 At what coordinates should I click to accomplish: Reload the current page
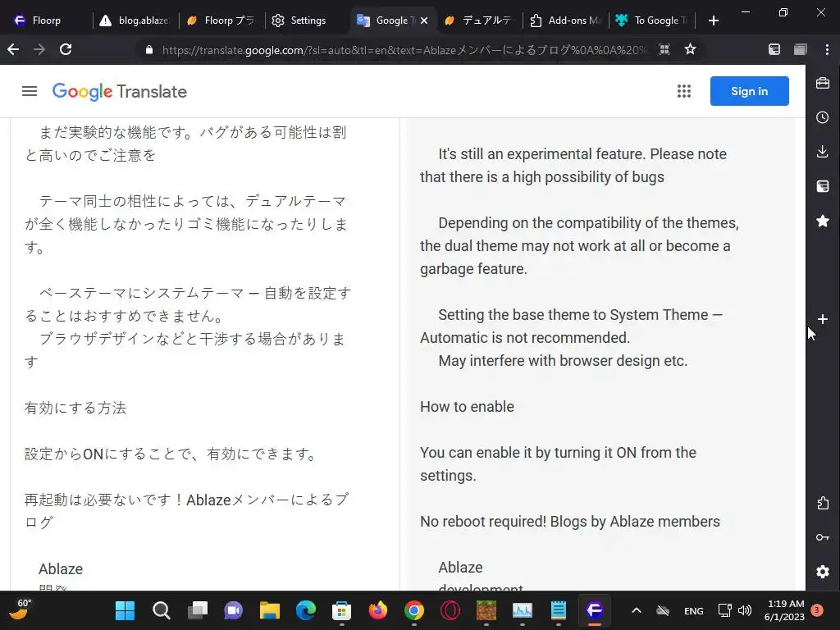66,49
